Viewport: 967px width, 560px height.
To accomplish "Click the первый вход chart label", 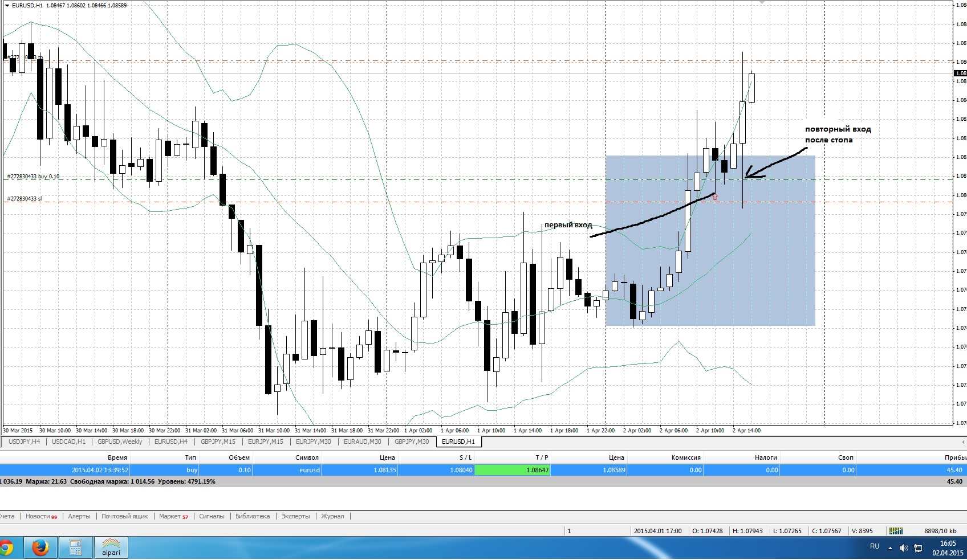I will coord(568,225).
